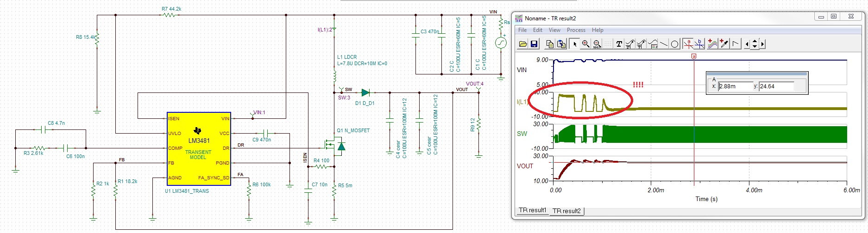This screenshot has width=868, height=233.
Task: Edit the cursor x value field 2.88m
Action: [735, 86]
